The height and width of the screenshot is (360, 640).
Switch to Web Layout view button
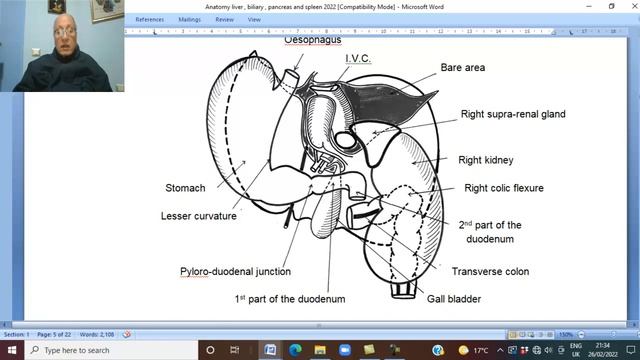531,335
